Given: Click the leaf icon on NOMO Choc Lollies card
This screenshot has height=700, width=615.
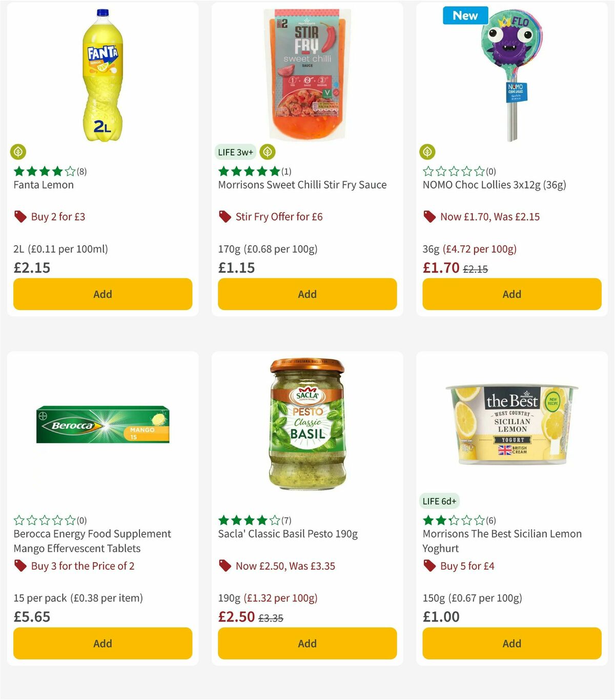Looking at the screenshot, I should (x=428, y=152).
